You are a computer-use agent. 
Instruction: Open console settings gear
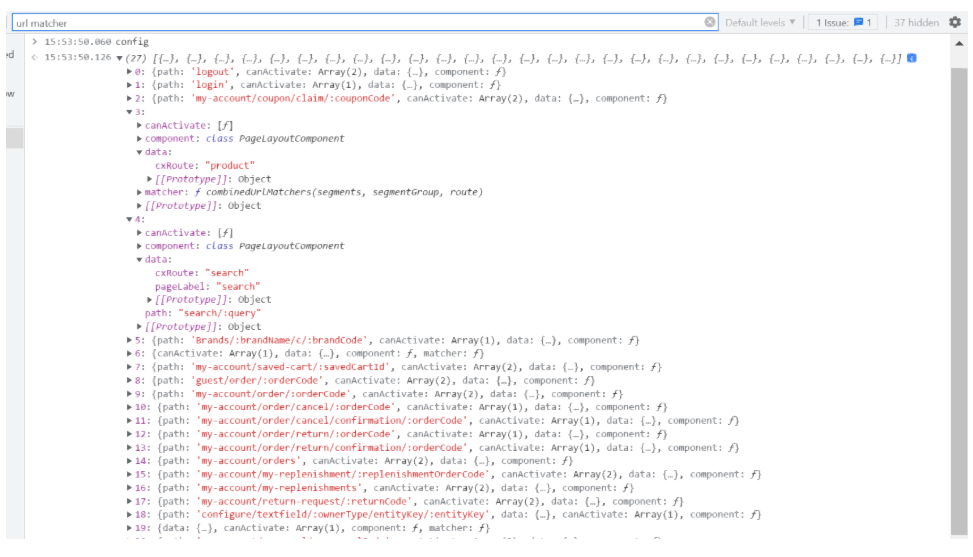click(955, 22)
